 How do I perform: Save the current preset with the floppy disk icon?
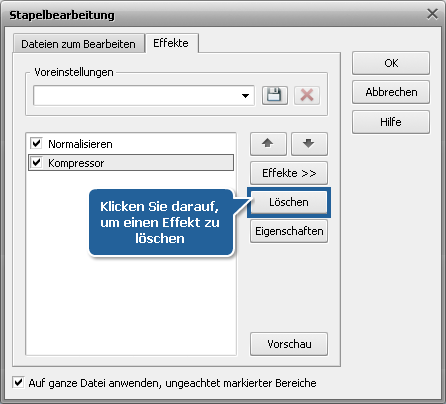(275, 96)
